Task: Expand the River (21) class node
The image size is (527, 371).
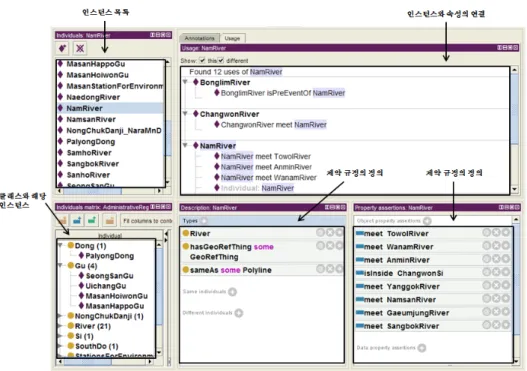Action: (60, 326)
